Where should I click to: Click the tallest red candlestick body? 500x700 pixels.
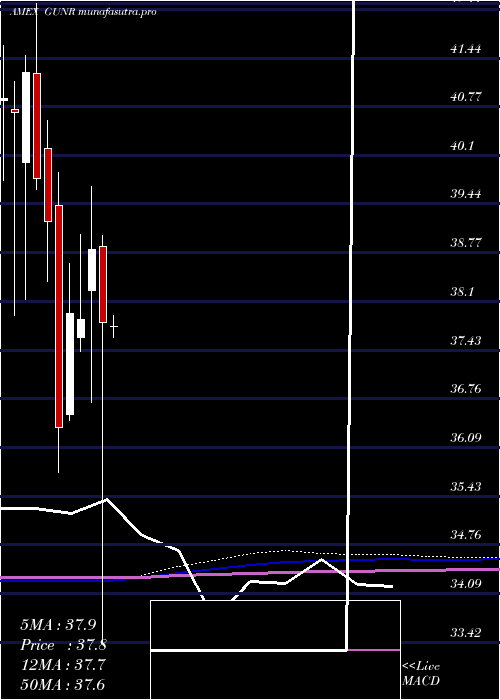[x=59, y=317]
